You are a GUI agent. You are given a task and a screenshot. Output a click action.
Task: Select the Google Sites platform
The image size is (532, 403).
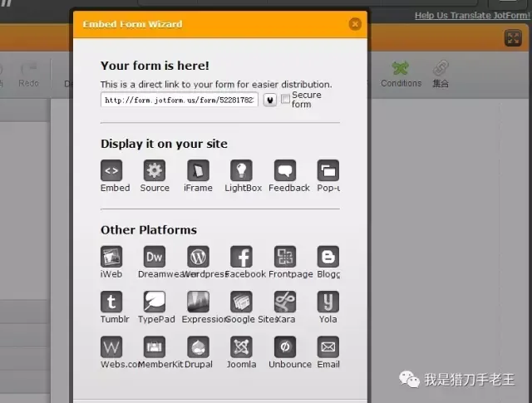(241, 302)
